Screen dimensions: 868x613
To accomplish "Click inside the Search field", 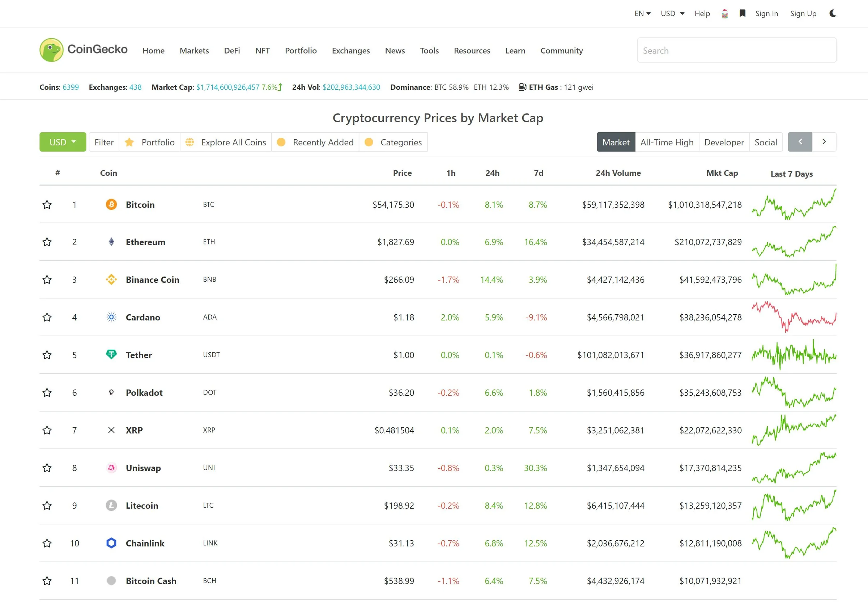I will [x=736, y=50].
